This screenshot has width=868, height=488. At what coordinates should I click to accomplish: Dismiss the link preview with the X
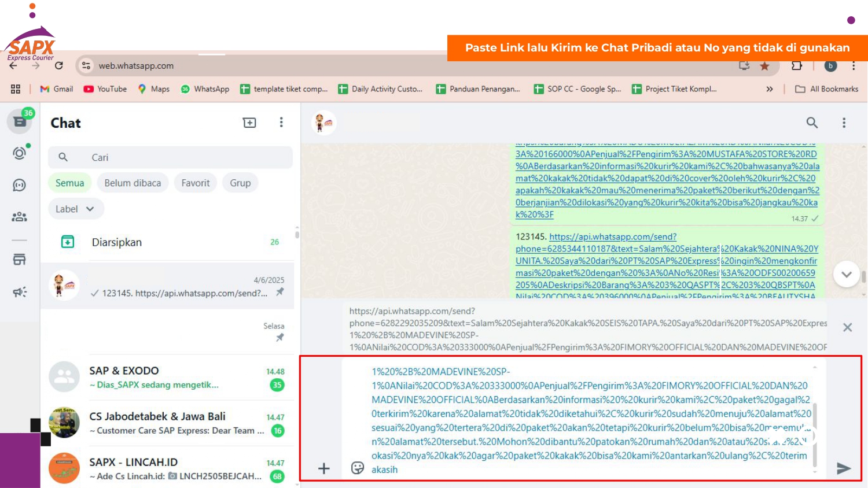click(x=847, y=327)
